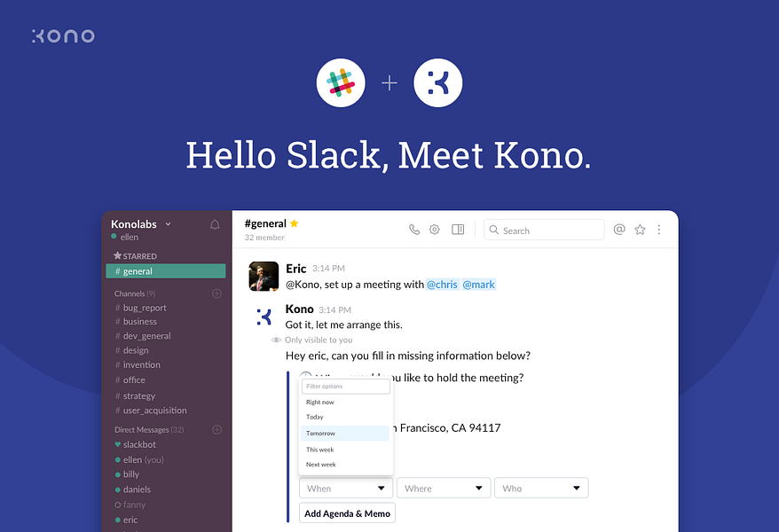The image size is (779, 532).
Task: Click Add Agenda & Memo button
Action: 347,513
